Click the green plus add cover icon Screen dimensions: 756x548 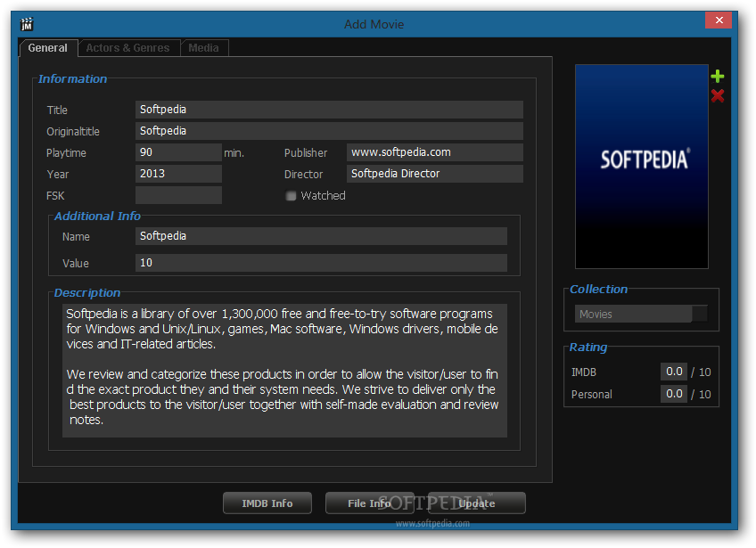(718, 76)
